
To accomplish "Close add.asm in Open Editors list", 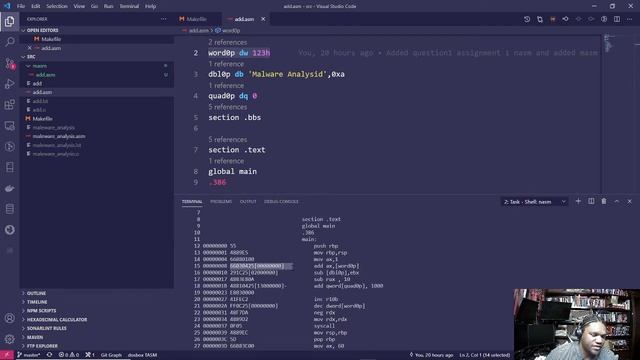I will (x=29, y=48).
